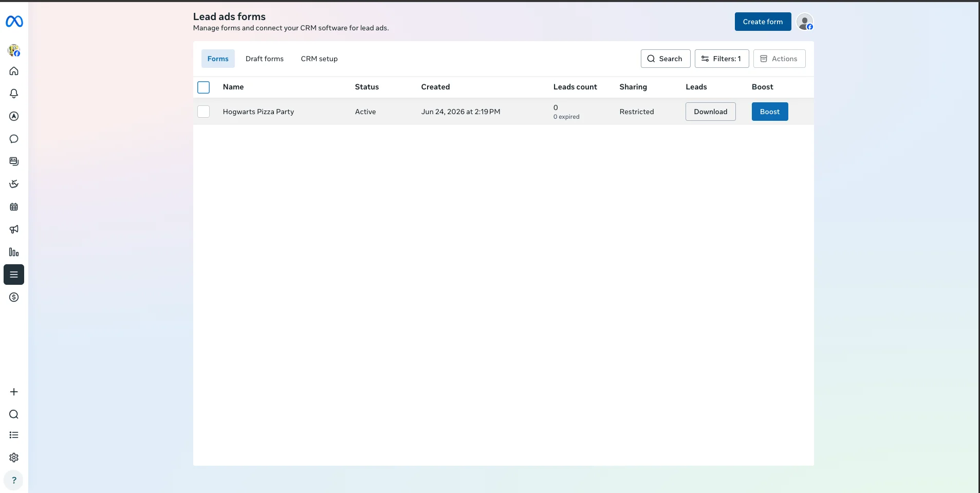This screenshot has height=493, width=980.
Task: Open Insights bar chart icon
Action: 14,252
